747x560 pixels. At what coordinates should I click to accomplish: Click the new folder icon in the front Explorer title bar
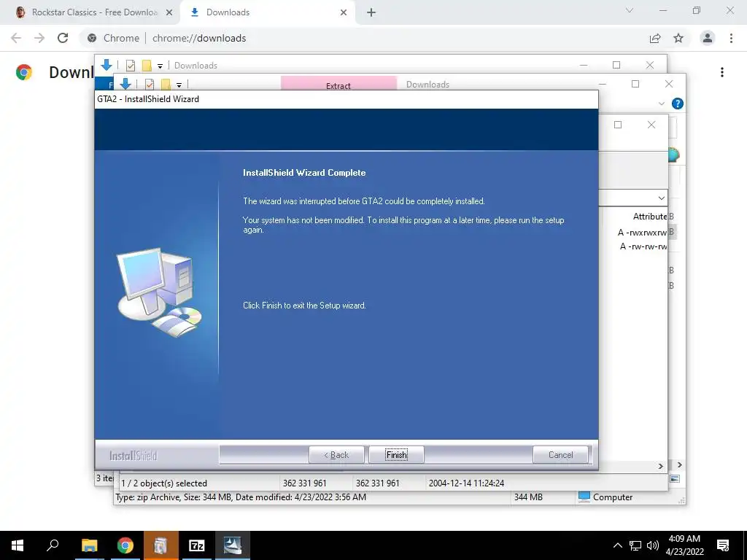coord(166,85)
